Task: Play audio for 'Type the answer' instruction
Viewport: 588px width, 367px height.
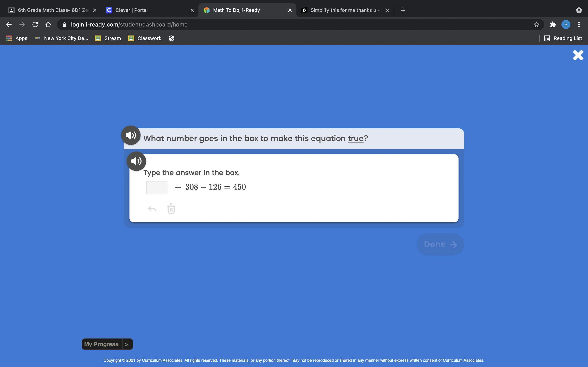Action: pos(136,161)
